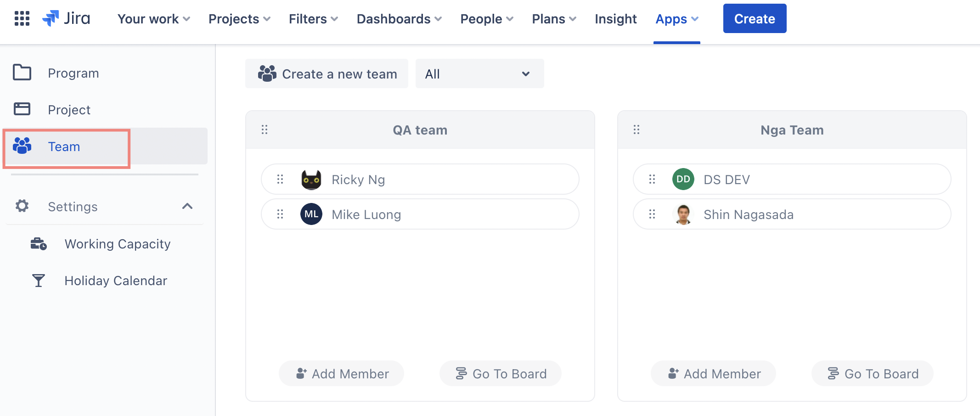Image resolution: width=980 pixels, height=416 pixels.
Task: Click the Project icon in sidebar
Action: tap(22, 109)
